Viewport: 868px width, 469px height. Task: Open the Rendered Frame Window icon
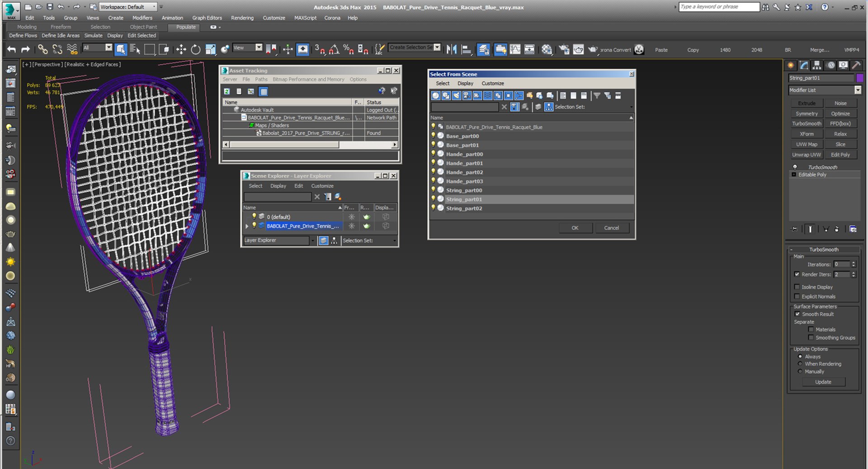click(x=578, y=49)
